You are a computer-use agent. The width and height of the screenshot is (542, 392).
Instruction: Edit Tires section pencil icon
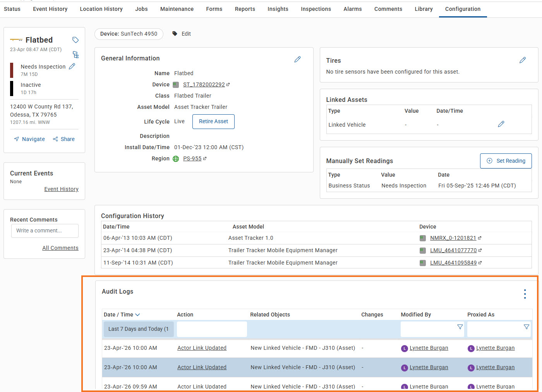pos(523,60)
